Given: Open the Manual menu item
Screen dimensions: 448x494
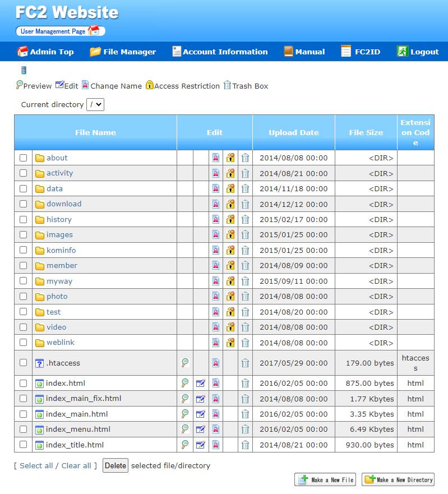Looking at the screenshot, I should 304,52.
